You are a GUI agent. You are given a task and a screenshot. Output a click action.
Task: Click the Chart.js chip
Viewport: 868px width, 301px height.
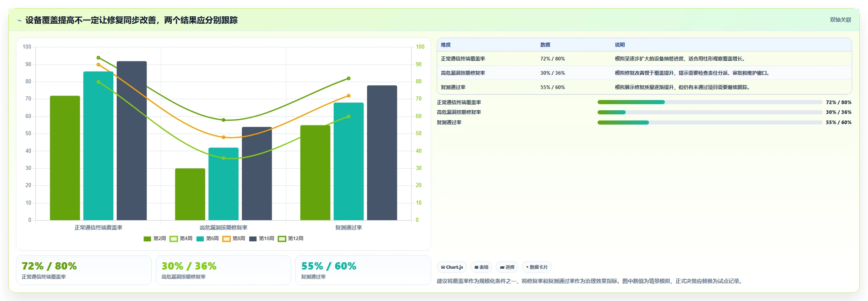point(452,267)
